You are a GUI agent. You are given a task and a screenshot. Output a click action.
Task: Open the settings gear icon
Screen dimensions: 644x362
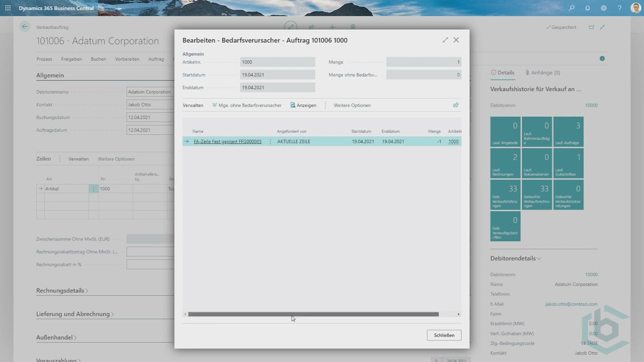click(604, 8)
